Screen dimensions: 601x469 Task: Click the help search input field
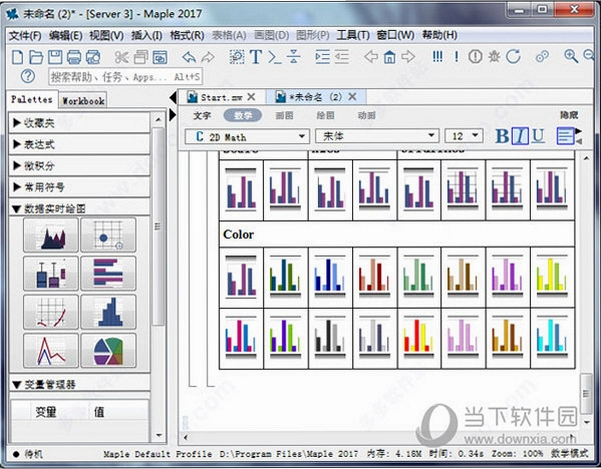click(125, 77)
